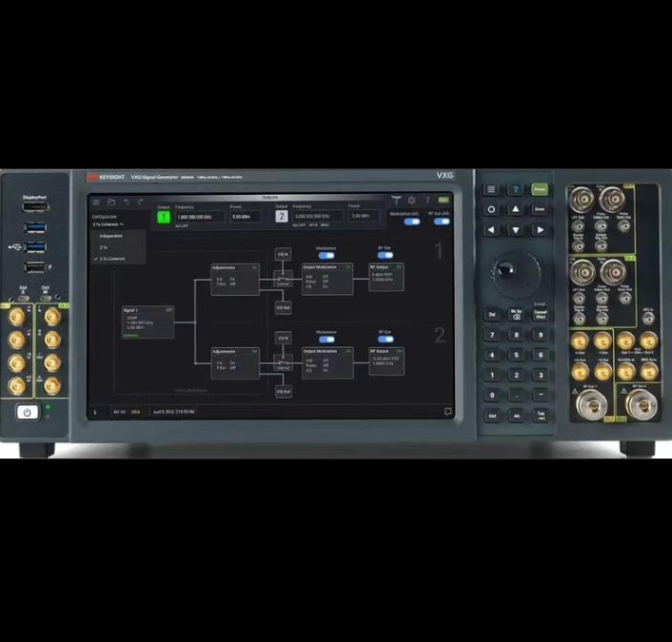Open the message icon in status bar
Viewport: 672px width, 642px height.
(448, 411)
